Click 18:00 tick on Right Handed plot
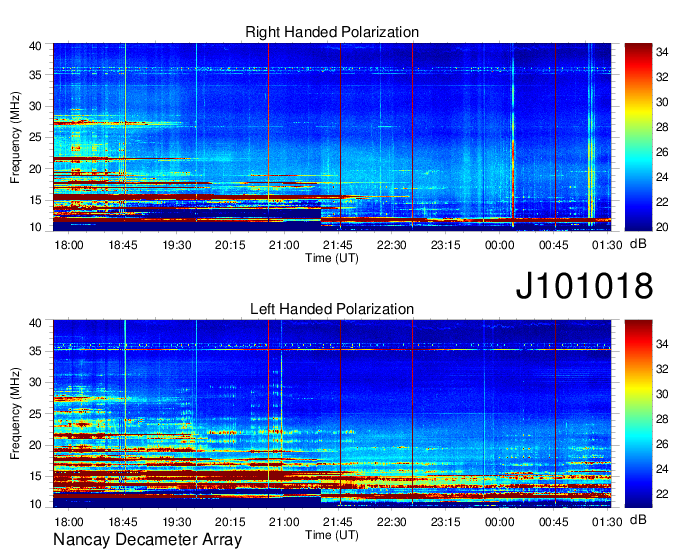The height and width of the screenshot is (552, 680). point(69,245)
